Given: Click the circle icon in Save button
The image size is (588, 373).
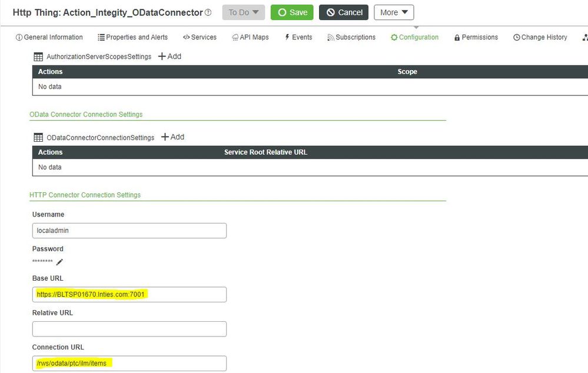Looking at the screenshot, I should click(x=282, y=12).
